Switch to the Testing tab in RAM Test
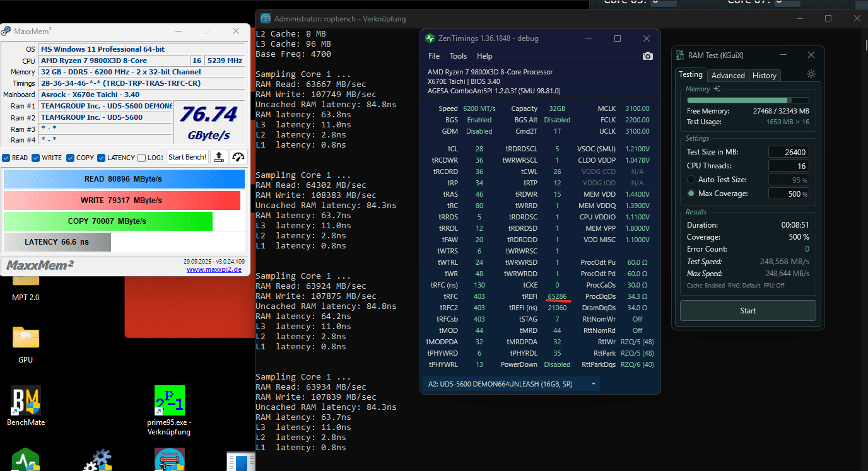The width and height of the screenshot is (868, 471). [691, 74]
